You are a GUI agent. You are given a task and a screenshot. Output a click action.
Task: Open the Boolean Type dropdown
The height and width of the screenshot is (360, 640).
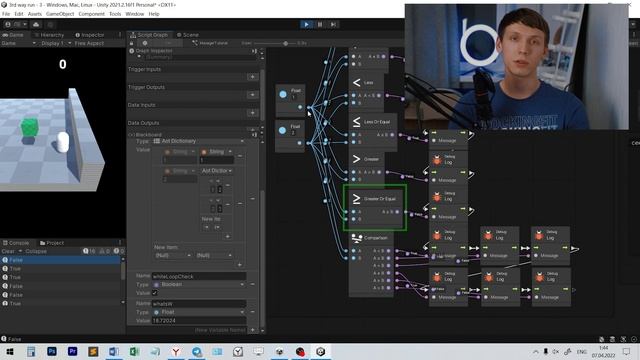pyautogui.click(x=199, y=284)
